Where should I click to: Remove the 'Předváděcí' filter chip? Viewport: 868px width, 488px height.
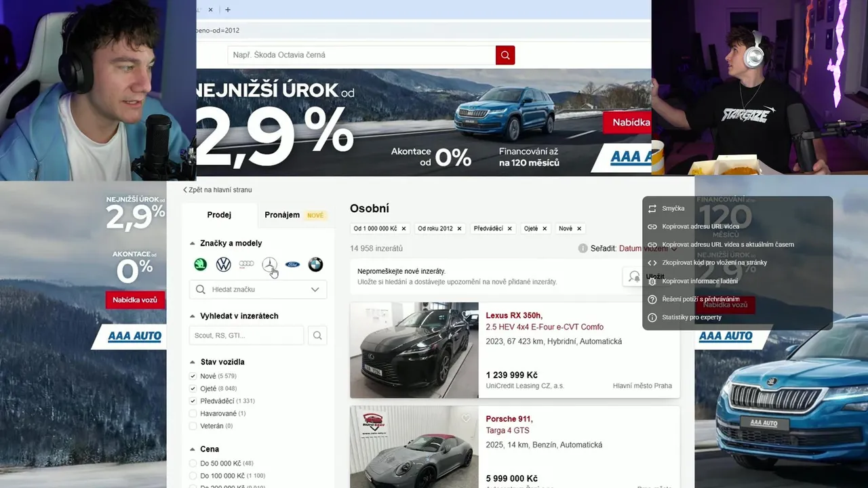coord(509,228)
